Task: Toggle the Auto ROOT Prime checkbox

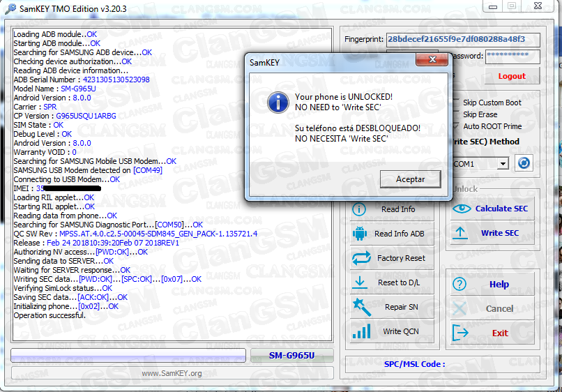Action: 456,126
